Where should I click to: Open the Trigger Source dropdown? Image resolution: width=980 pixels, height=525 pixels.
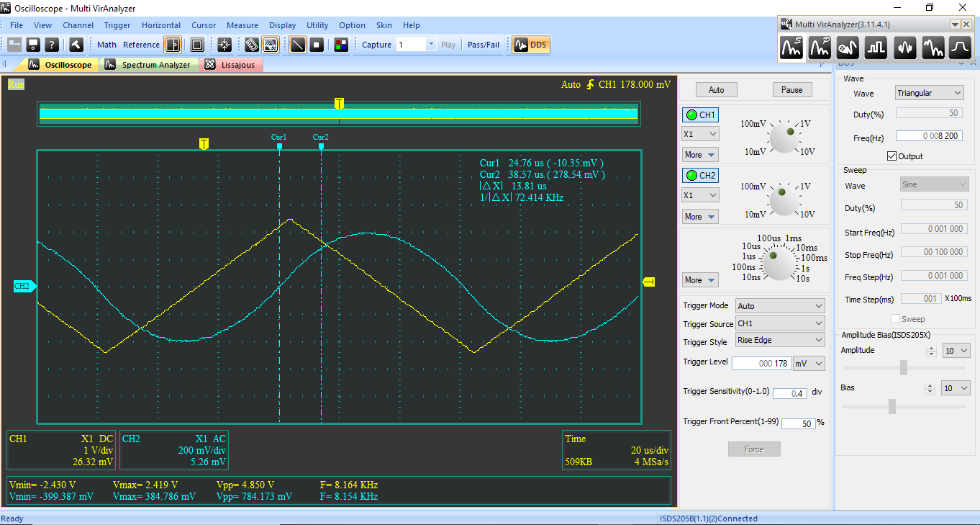[x=780, y=324]
